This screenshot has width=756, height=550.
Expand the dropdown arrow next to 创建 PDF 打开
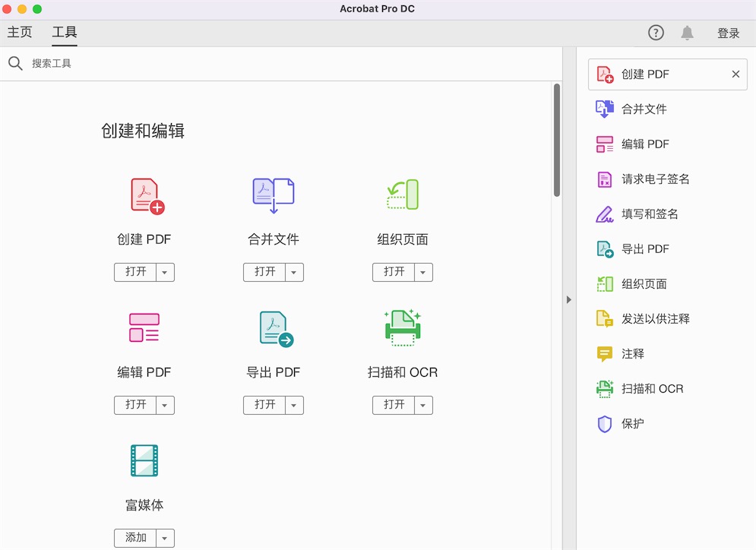coord(165,273)
